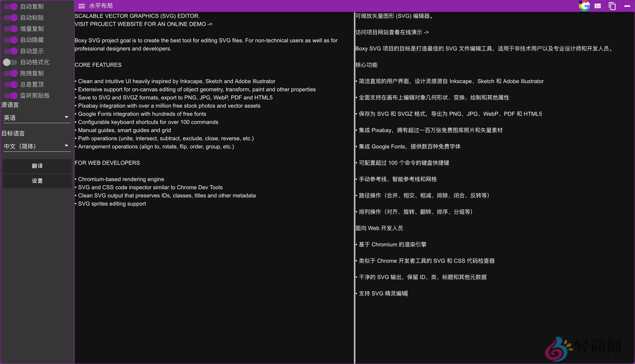Click the 水平布局 title menu
635x364 pixels.
(101, 6)
